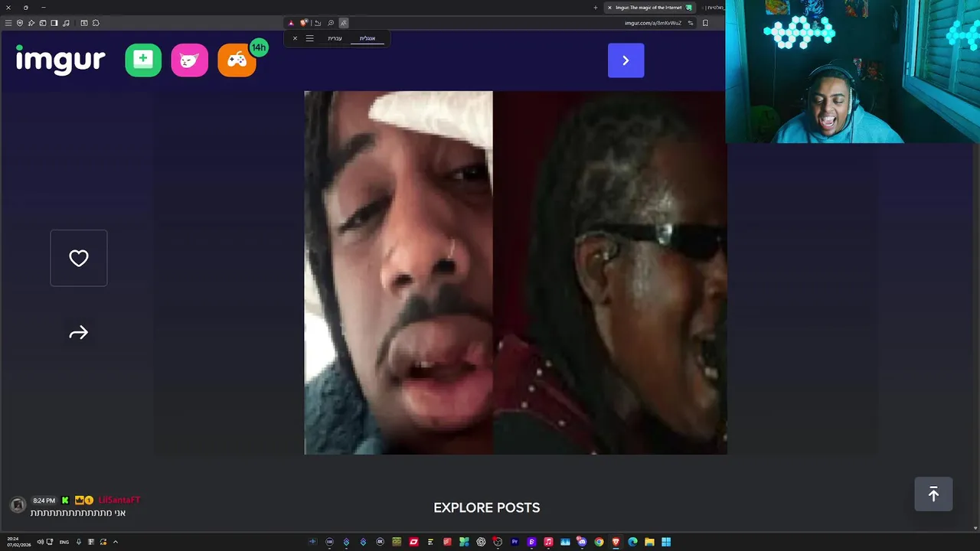Click the screenshot capture icon in toolbar
The image size is (980, 551).
point(84,23)
